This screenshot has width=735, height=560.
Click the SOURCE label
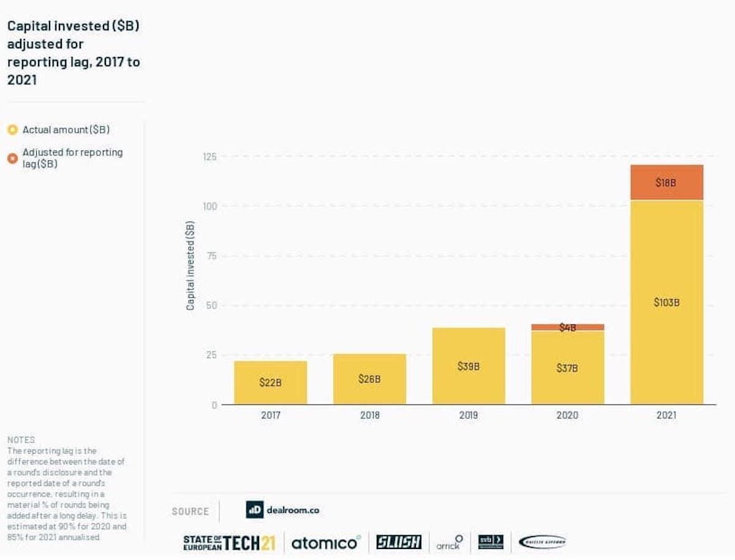(x=190, y=511)
